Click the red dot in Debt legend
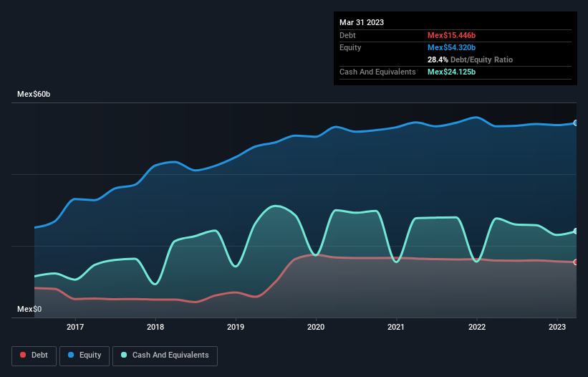588x377 pixels. tap(23, 355)
